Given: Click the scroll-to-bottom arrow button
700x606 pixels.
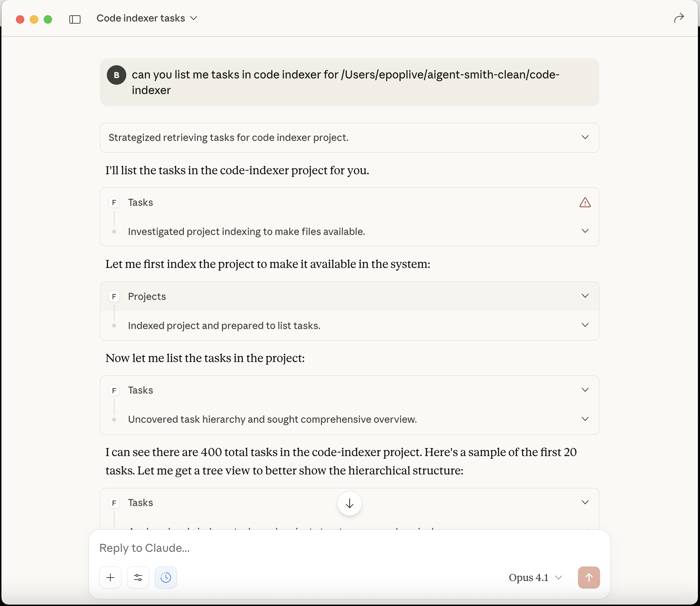Looking at the screenshot, I should pyautogui.click(x=349, y=503).
